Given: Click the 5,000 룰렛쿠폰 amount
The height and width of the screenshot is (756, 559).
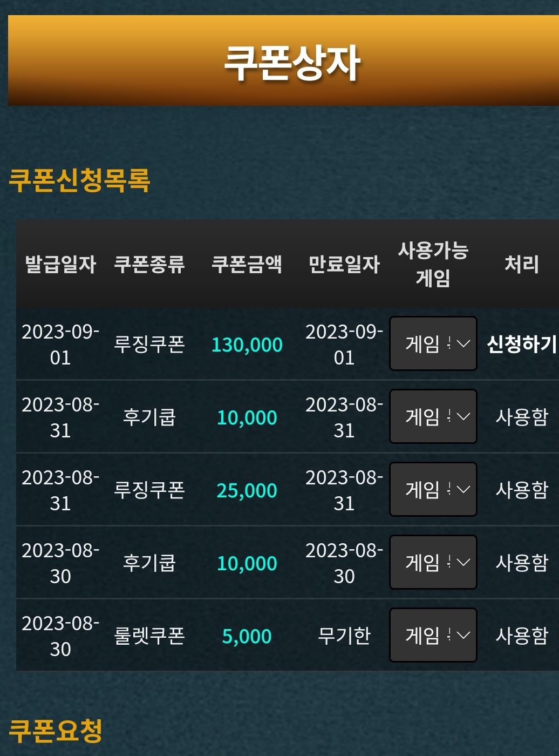Looking at the screenshot, I should coord(247,636).
